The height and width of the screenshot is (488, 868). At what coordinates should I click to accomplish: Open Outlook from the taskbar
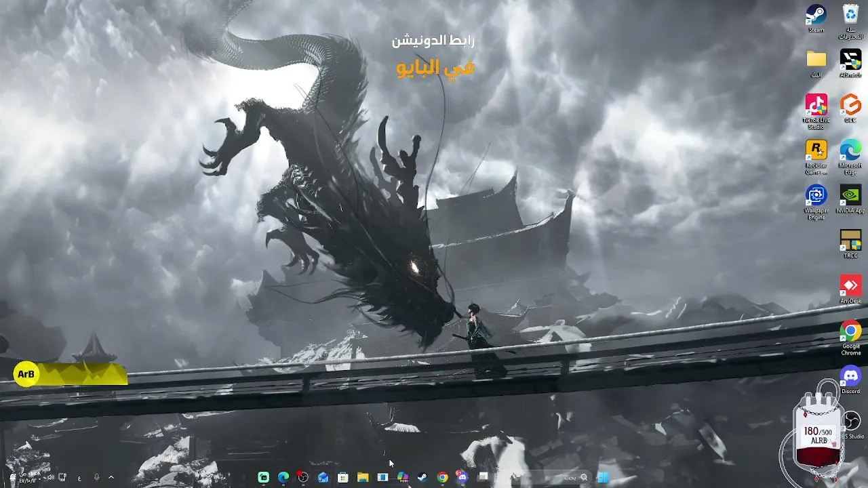[323, 477]
